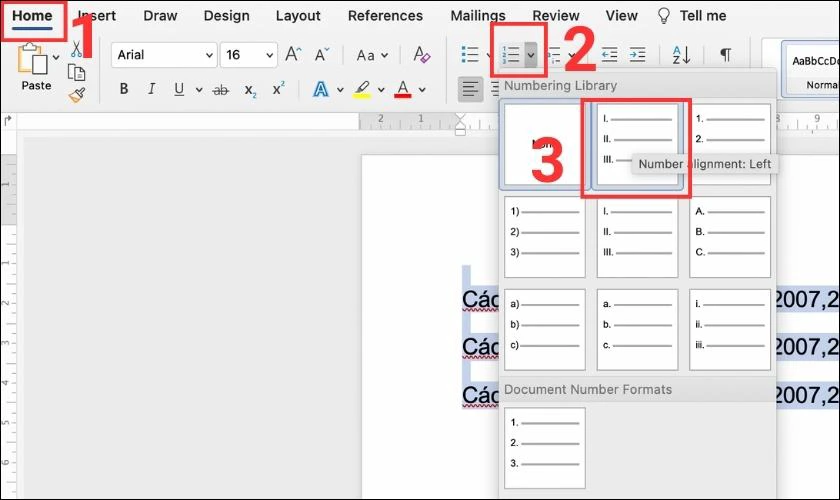This screenshot has width=840, height=500.
Task: Toggle superscript formatting
Action: [279, 88]
